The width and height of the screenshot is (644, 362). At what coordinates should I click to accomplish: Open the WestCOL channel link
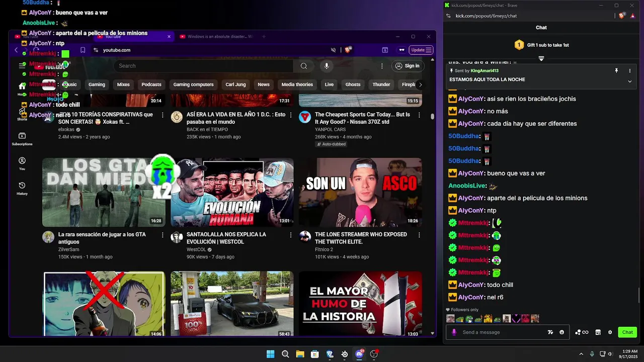click(x=196, y=249)
